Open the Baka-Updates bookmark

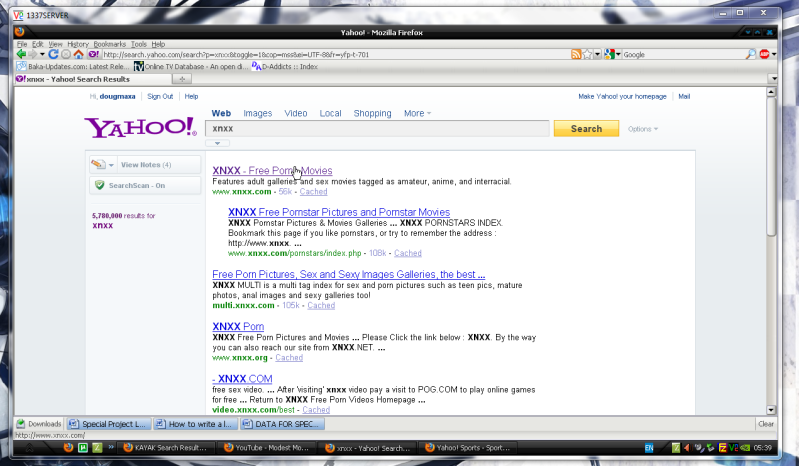pos(73,66)
